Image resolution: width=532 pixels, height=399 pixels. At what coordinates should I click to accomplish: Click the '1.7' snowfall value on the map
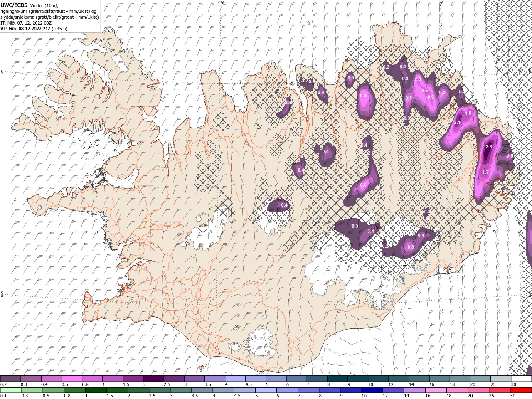coord(485,172)
